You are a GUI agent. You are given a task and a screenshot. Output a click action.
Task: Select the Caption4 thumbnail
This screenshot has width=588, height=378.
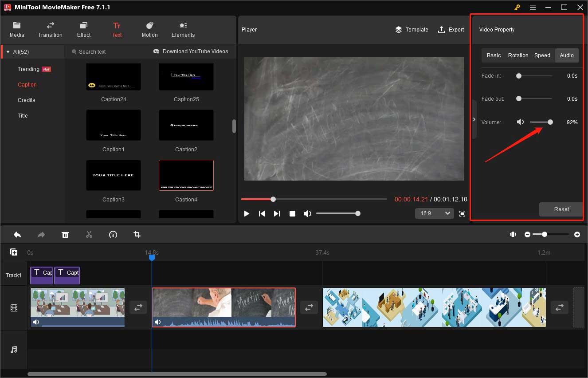tap(186, 175)
